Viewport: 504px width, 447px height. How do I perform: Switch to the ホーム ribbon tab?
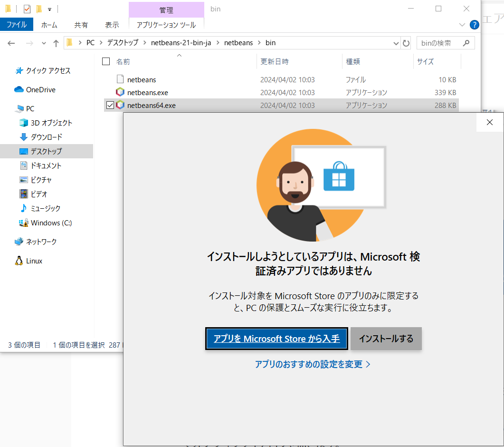(49, 25)
